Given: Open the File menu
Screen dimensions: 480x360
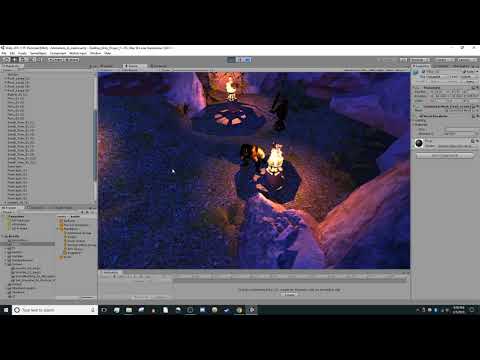Looking at the screenshot, I should (4, 53).
